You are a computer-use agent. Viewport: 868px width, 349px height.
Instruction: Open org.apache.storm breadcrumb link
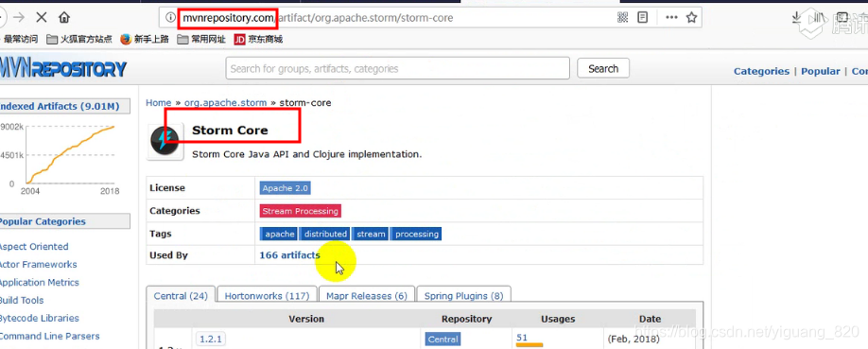click(x=225, y=102)
